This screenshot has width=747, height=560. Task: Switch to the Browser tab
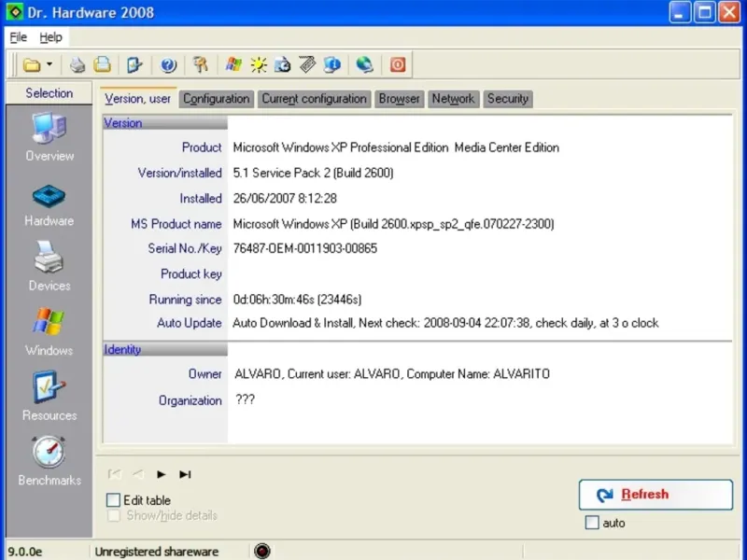point(400,99)
